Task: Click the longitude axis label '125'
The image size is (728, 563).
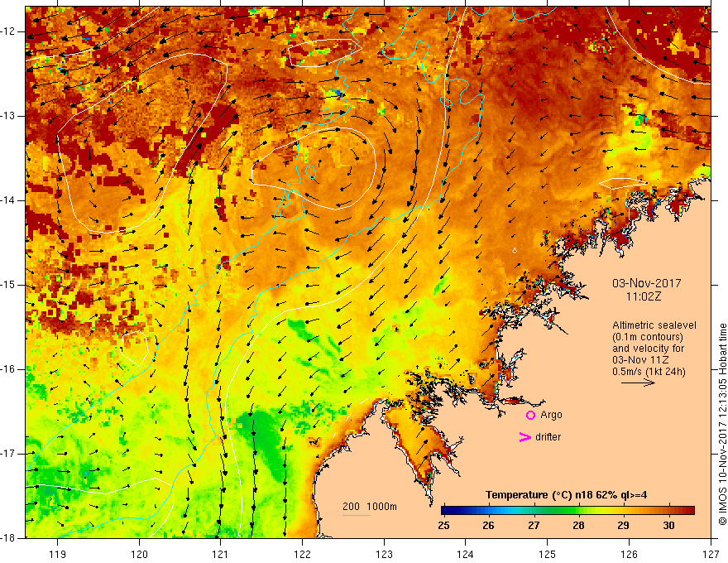Action: 548,554
